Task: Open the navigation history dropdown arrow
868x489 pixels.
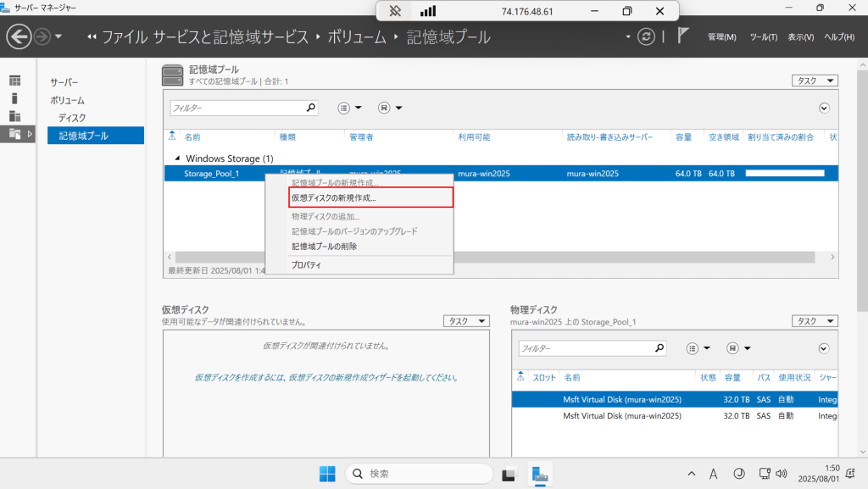Action: tap(58, 37)
